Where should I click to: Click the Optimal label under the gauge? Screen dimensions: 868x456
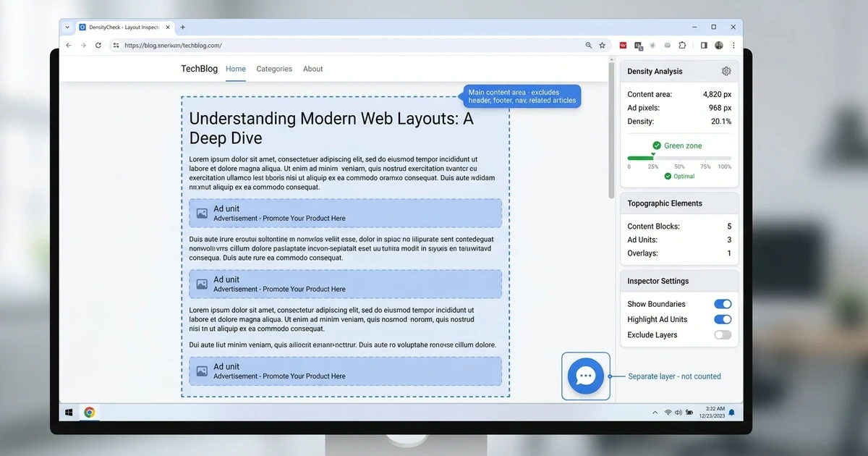pyautogui.click(x=679, y=177)
